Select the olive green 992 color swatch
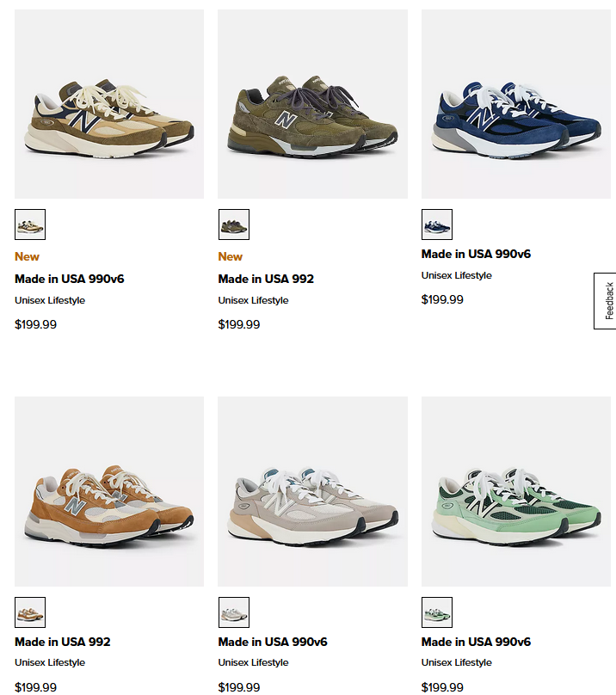The width and height of the screenshot is (616, 695). click(x=234, y=224)
